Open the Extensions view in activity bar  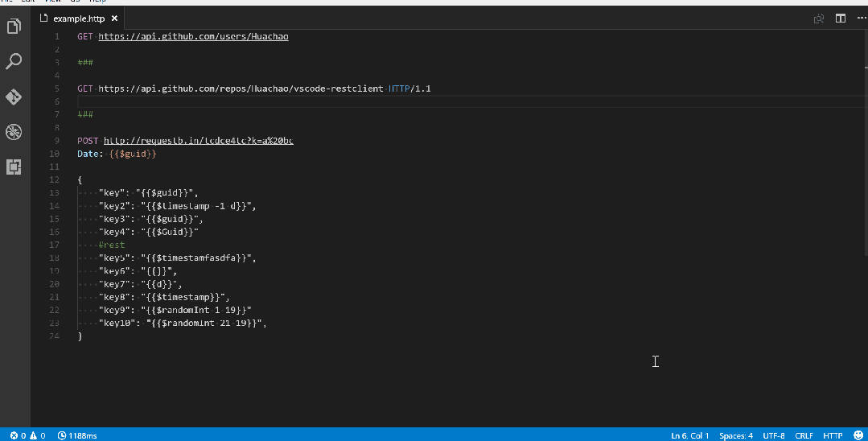[x=14, y=167]
